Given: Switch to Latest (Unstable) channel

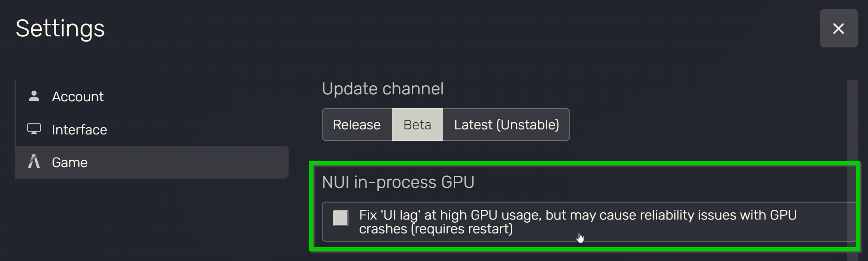Looking at the screenshot, I should click(x=506, y=125).
